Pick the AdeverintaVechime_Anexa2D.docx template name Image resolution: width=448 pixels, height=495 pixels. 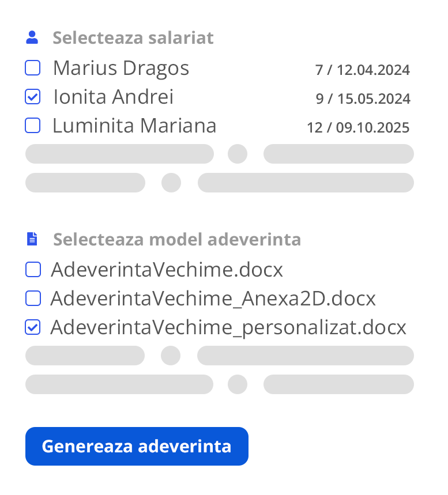pos(213,298)
